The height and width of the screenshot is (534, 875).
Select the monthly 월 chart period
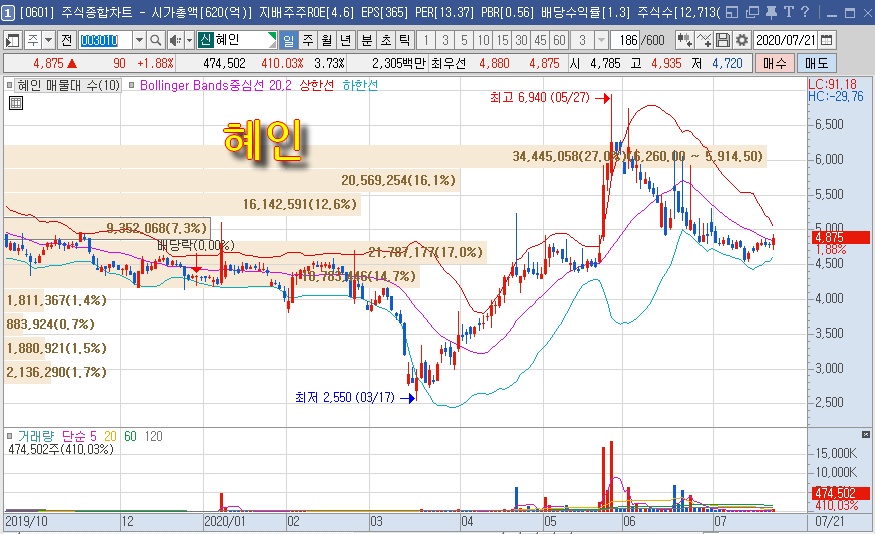[327, 40]
